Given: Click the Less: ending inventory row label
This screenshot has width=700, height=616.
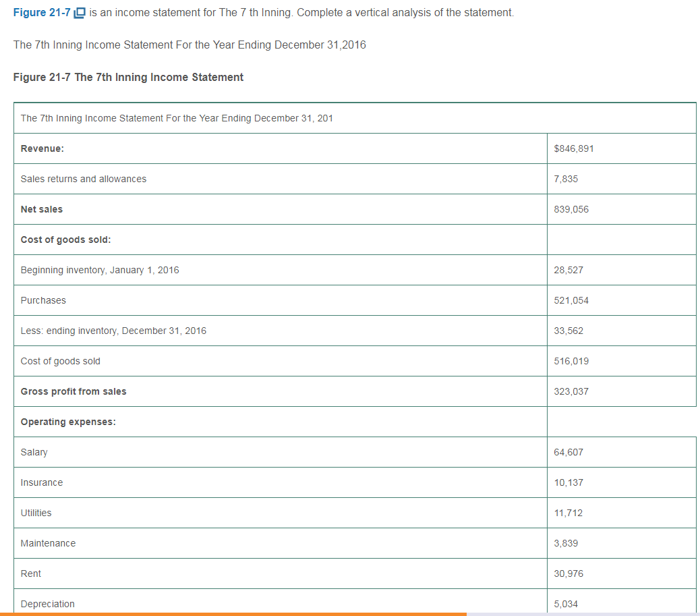Looking at the screenshot, I should coord(113,331).
